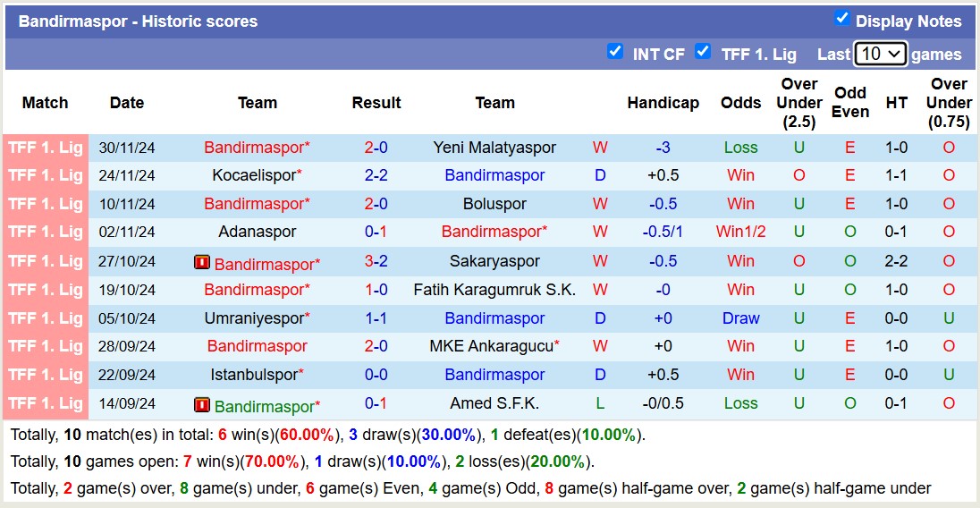Click Kocaelispor team name
980x508 pixels.
click(254, 175)
